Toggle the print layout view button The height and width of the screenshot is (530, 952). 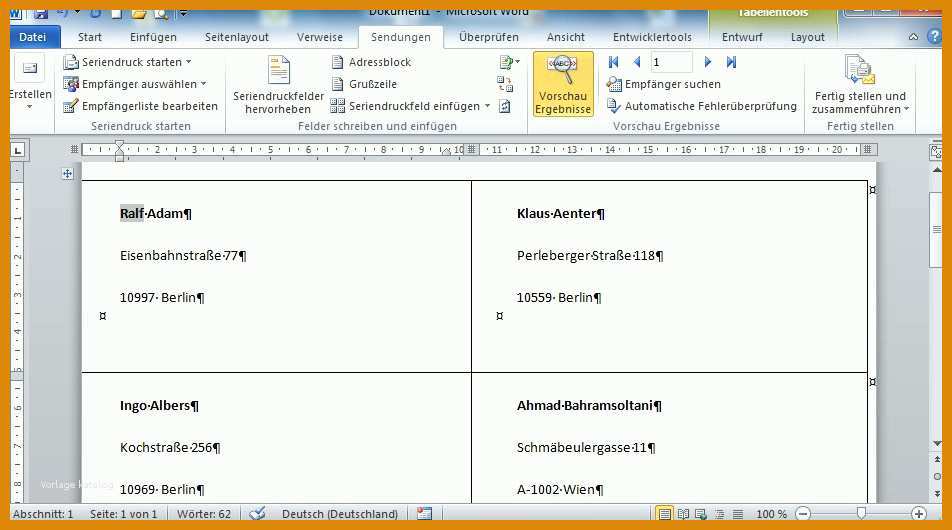coord(665,514)
